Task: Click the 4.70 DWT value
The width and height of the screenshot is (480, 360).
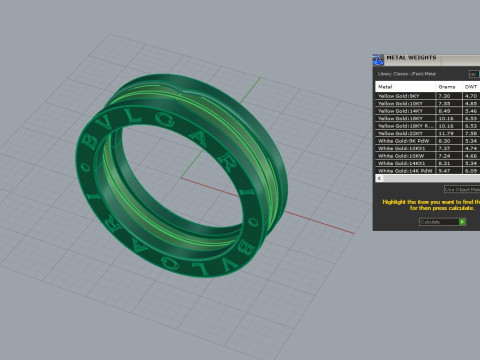Action: click(x=471, y=96)
